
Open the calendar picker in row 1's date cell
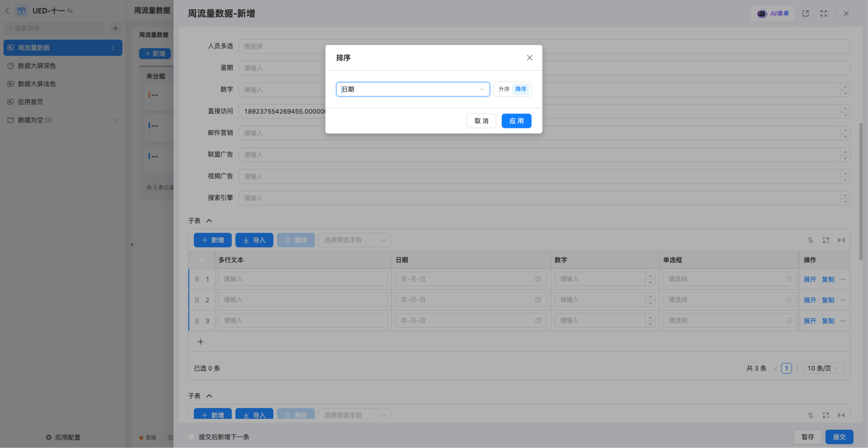[x=538, y=279]
